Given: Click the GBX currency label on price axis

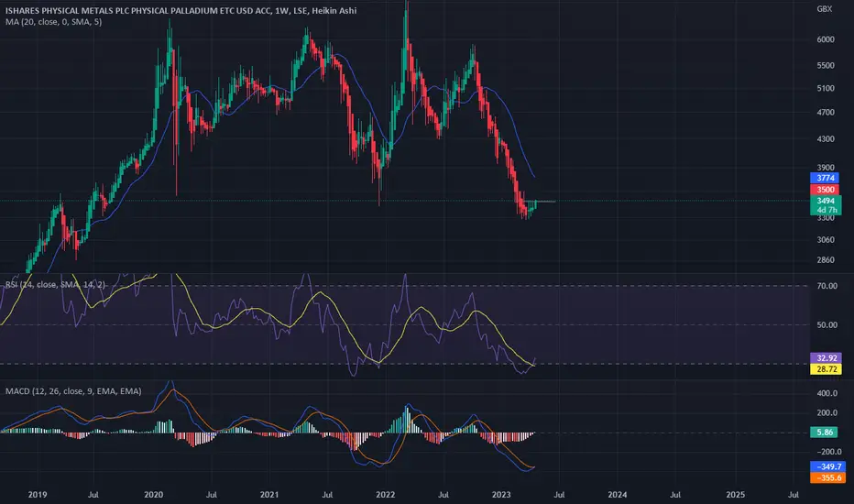Looking at the screenshot, I should point(825,9).
